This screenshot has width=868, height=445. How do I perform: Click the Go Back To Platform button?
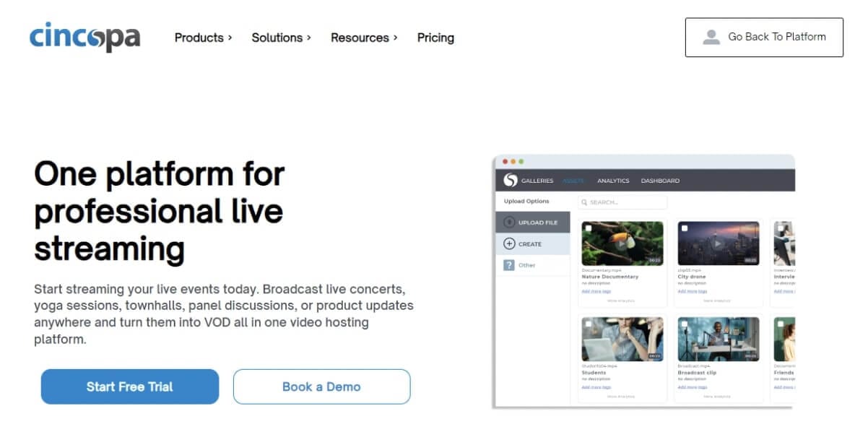pyautogui.click(x=764, y=37)
